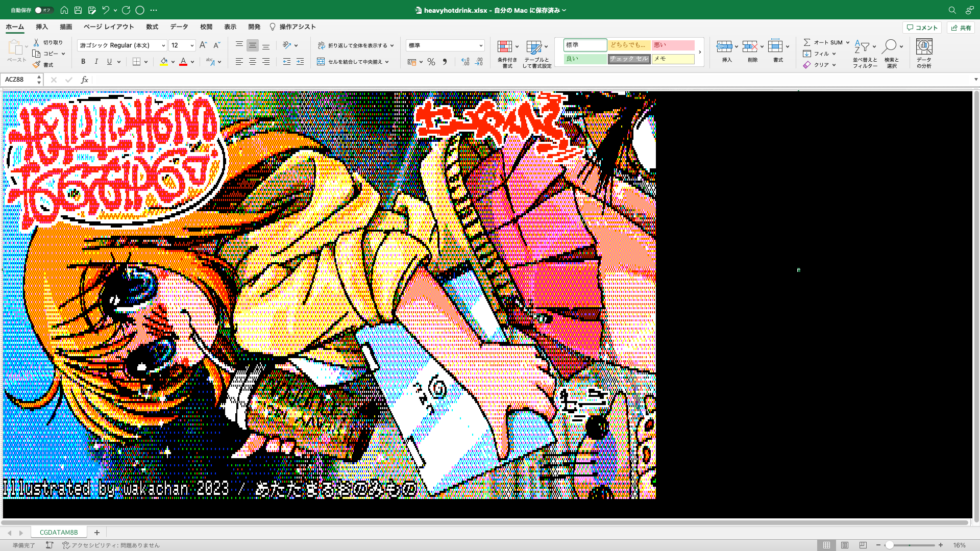Toggle center horizontal alignment
980x551 pixels.
[253, 62]
